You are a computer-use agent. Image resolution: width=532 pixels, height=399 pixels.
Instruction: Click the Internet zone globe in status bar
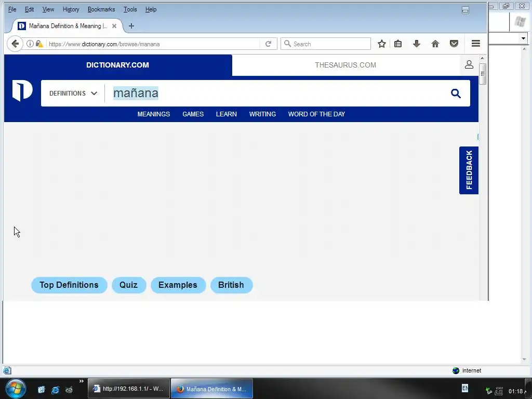click(456, 370)
